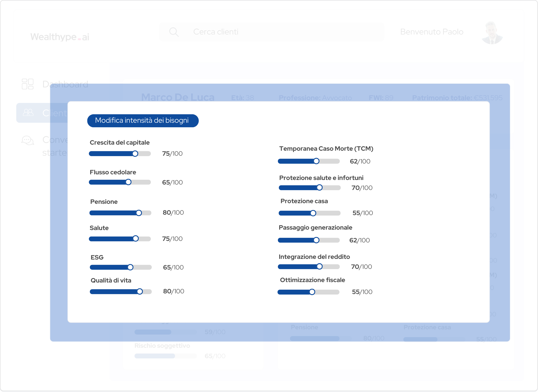Click the Conversation starter chat icon

[28, 140]
